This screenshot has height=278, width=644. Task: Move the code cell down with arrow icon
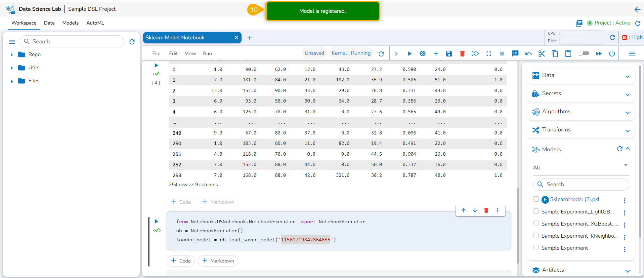[x=475, y=210]
